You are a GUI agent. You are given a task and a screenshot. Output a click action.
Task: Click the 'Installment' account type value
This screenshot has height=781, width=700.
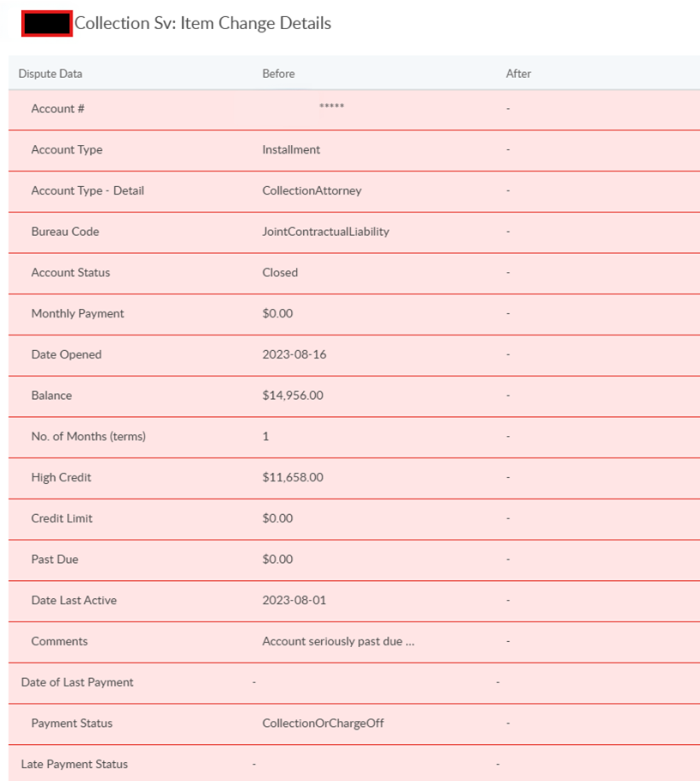click(x=291, y=149)
